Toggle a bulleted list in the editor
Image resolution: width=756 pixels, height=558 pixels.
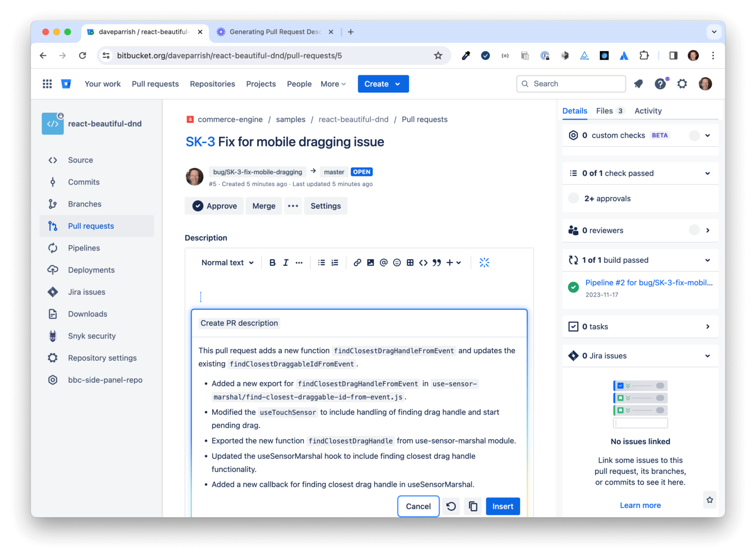(x=321, y=262)
